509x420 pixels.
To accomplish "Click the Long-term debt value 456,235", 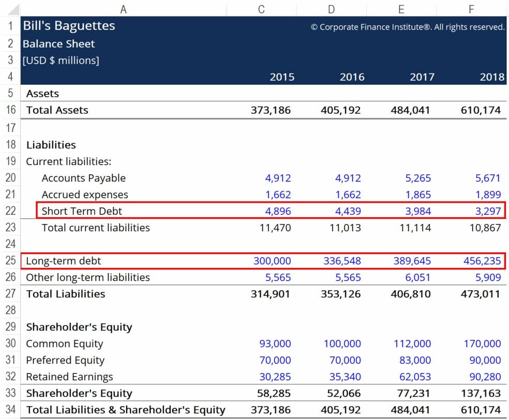I will click(x=482, y=261).
